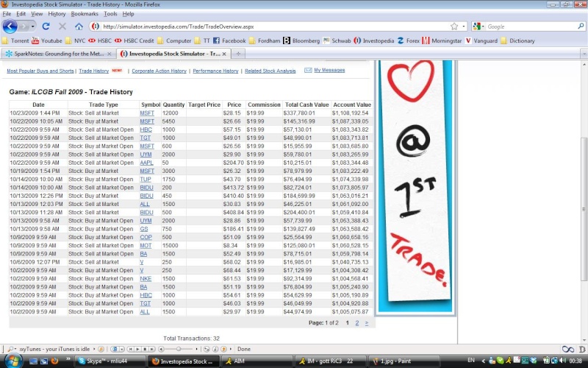Adjust the FoxyTunes volume slider
Viewport: 588px width, 368px height.
pyautogui.click(x=179, y=349)
